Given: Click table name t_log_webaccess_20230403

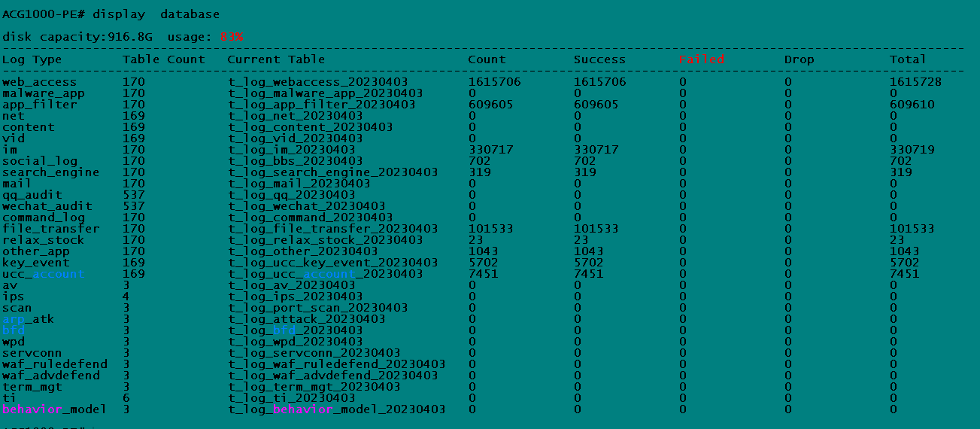Looking at the screenshot, I should pos(318,82).
